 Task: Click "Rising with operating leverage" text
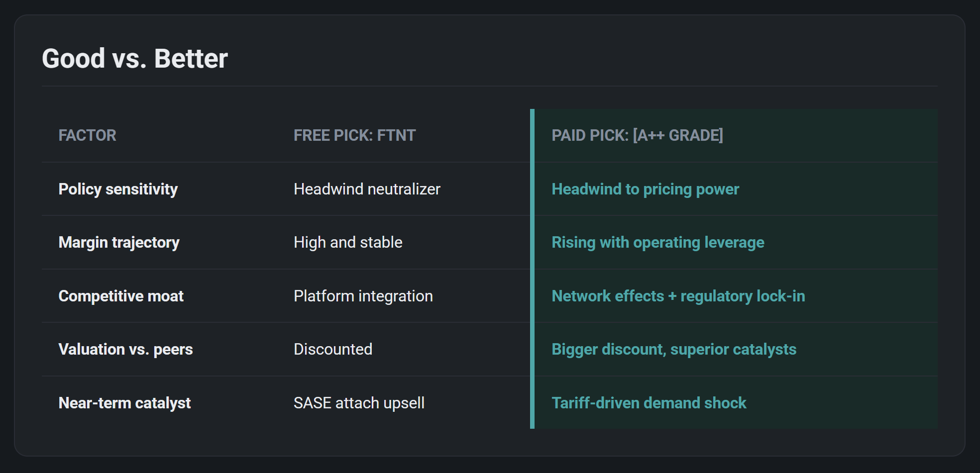point(657,242)
